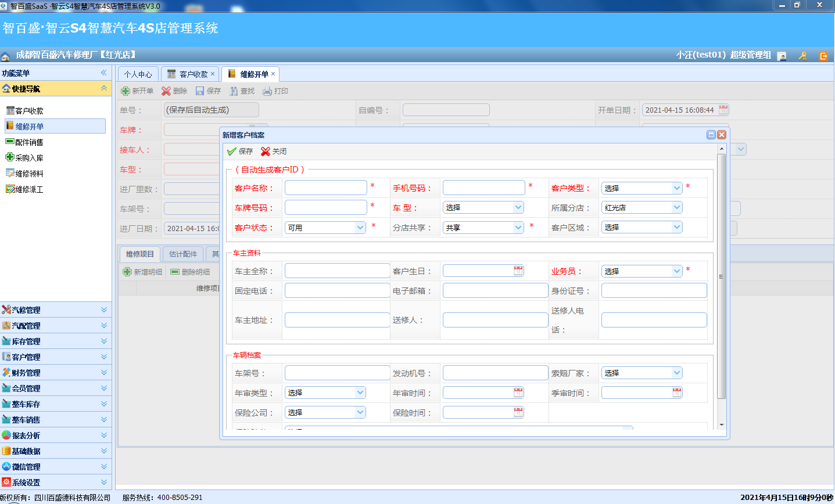
Task: Open the 客户类型 dropdown
Action: 677,188
